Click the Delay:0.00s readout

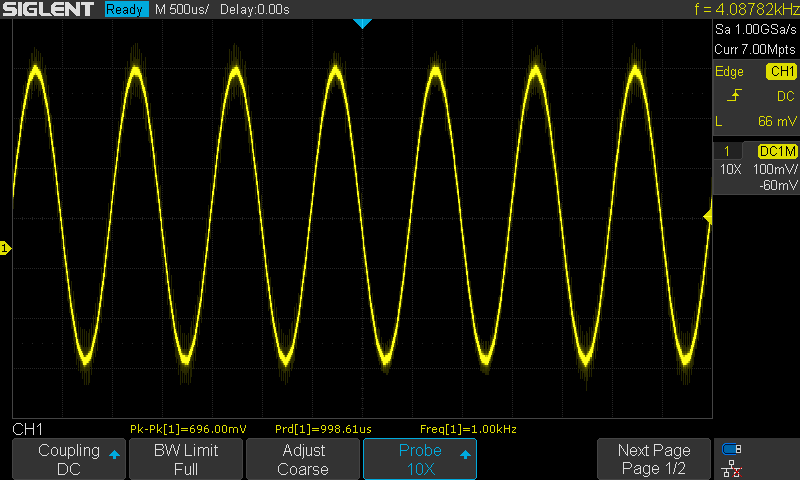[255, 10]
